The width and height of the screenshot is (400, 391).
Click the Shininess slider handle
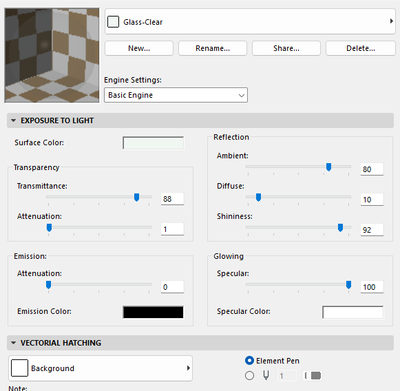click(x=340, y=228)
